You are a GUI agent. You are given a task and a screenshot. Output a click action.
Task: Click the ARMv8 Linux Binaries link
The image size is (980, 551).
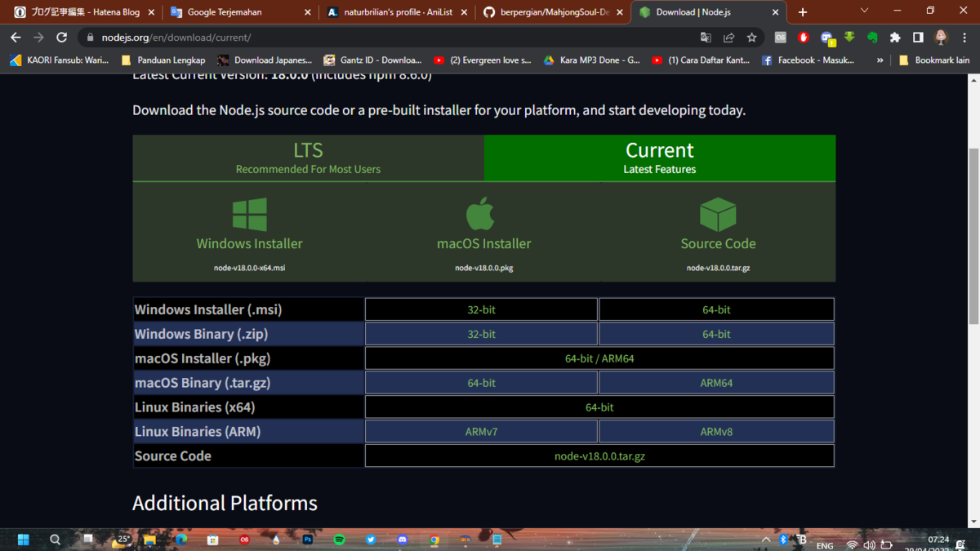(x=716, y=432)
